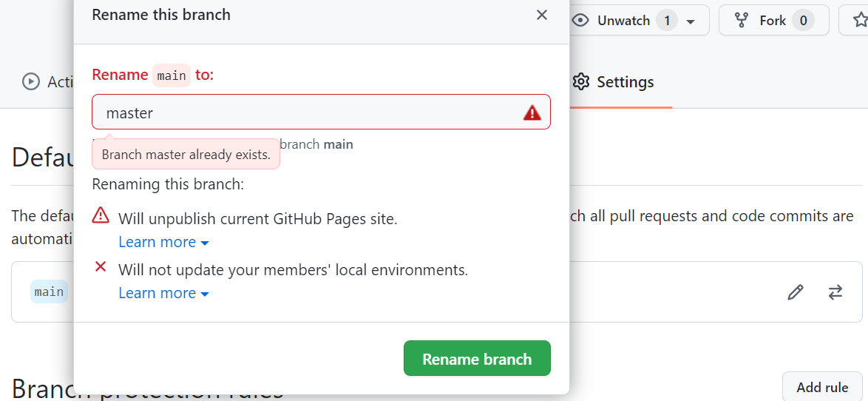Click the Actions play icon
Screen dimensions: 868x401
[x=31, y=81]
